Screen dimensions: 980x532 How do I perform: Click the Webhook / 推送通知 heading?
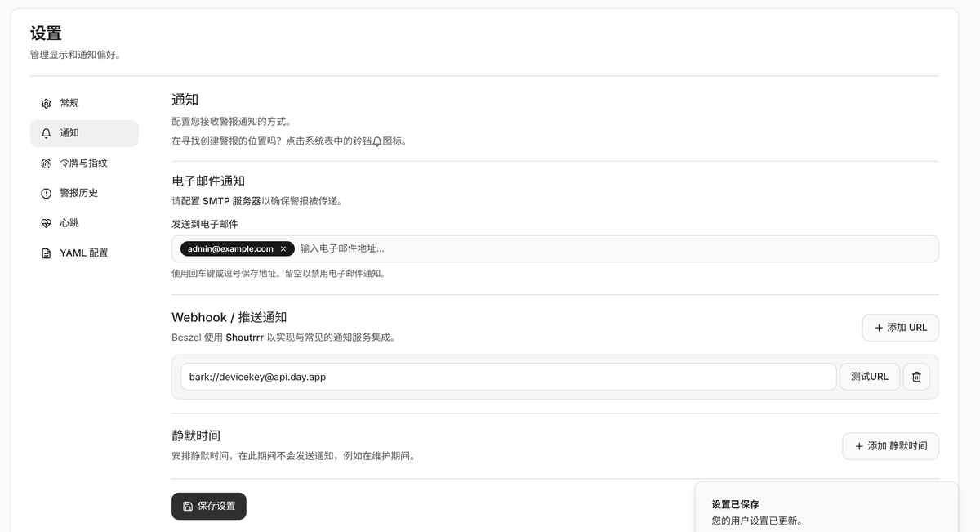click(x=229, y=317)
